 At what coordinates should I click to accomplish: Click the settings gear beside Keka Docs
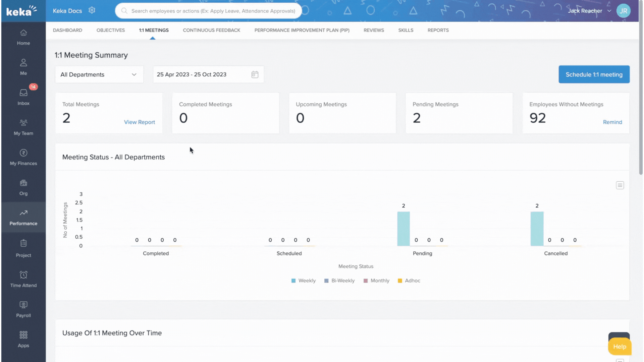coord(92,10)
